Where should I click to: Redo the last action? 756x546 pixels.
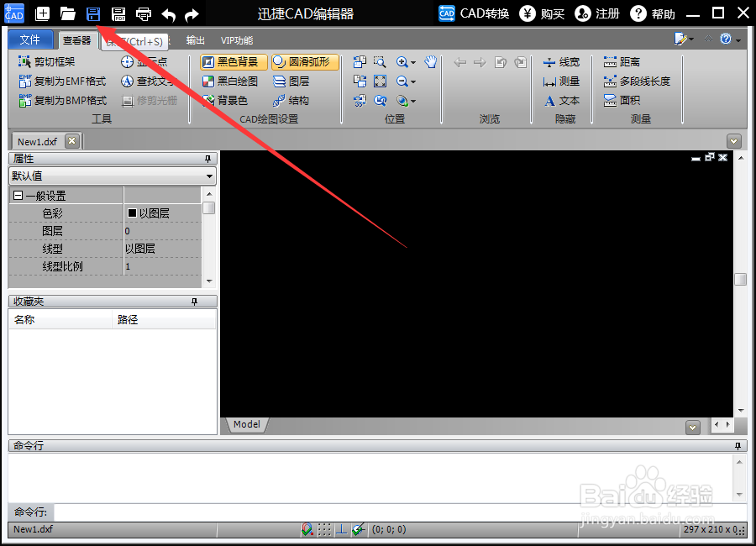192,14
